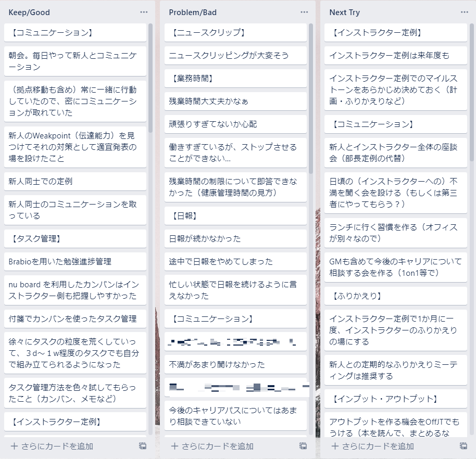
Task: Click the Keep/Good list title
Action: (29, 12)
